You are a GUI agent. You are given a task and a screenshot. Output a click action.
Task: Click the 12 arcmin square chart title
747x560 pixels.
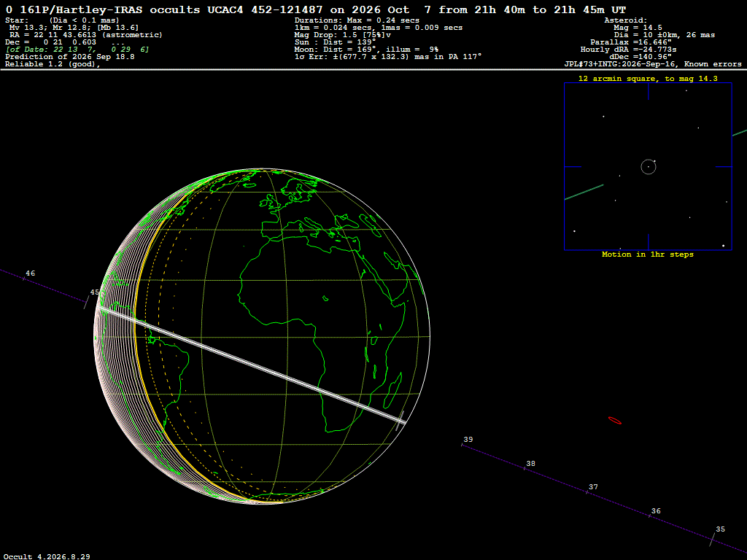pyautogui.click(x=648, y=79)
